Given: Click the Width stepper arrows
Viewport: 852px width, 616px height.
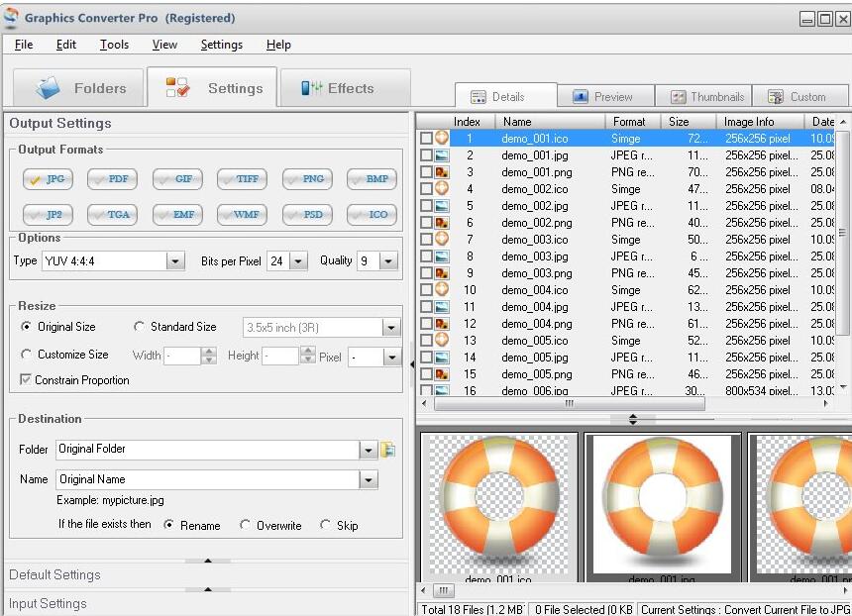Looking at the screenshot, I should tap(209, 357).
